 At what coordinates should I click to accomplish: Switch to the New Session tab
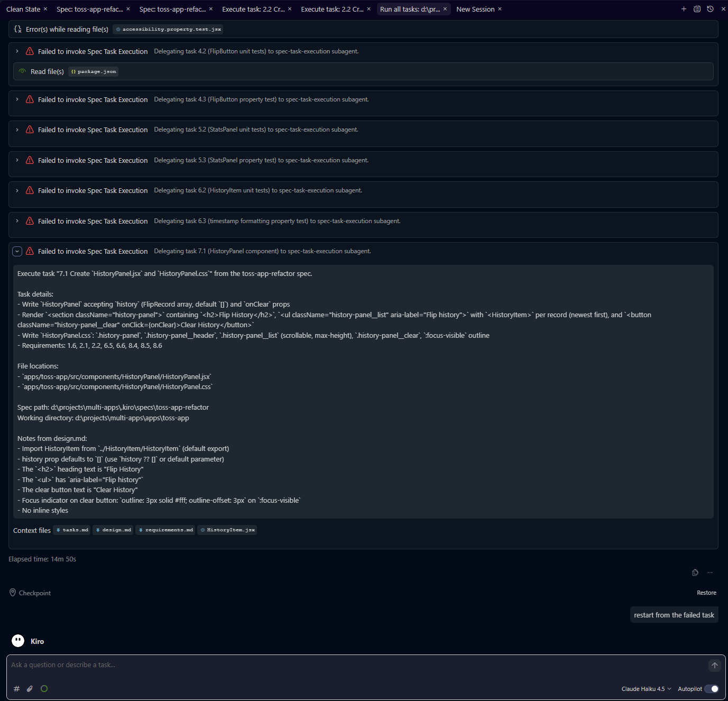click(x=475, y=9)
